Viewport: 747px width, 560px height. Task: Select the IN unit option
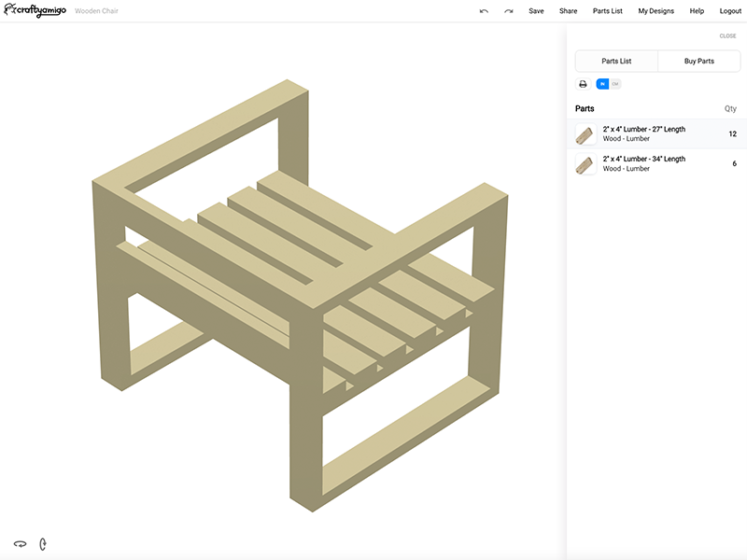[x=602, y=84]
